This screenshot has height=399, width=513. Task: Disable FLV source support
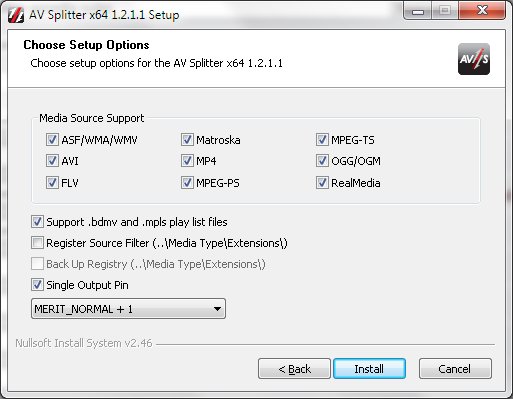pos(52,183)
